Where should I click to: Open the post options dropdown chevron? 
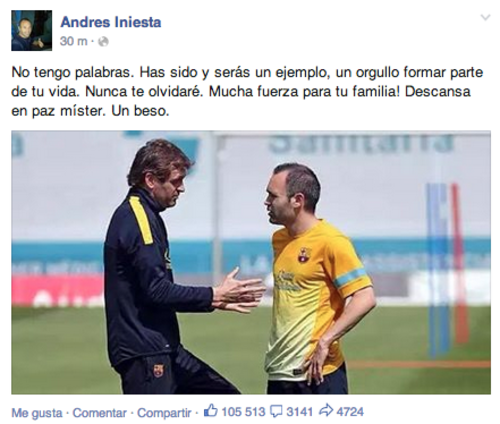click(485, 17)
